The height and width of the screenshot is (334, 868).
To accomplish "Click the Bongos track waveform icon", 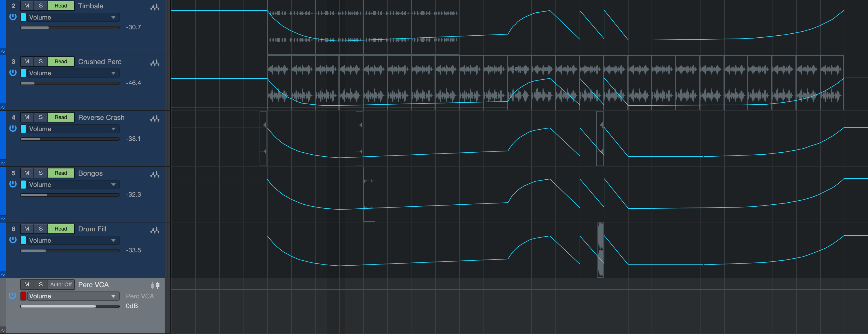I will coord(155,174).
